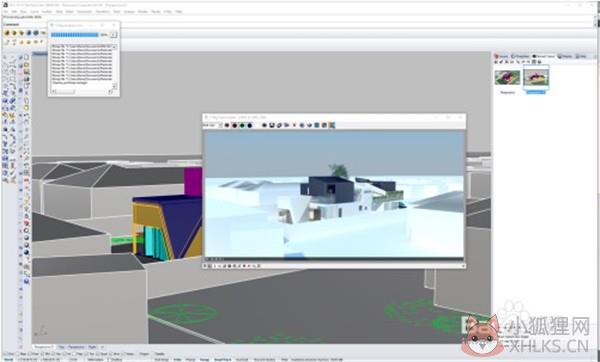Click the green channel circle in V-Ray frame buffer
This screenshot has height=362, width=600.
pyautogui.click(x=242, y=125)
